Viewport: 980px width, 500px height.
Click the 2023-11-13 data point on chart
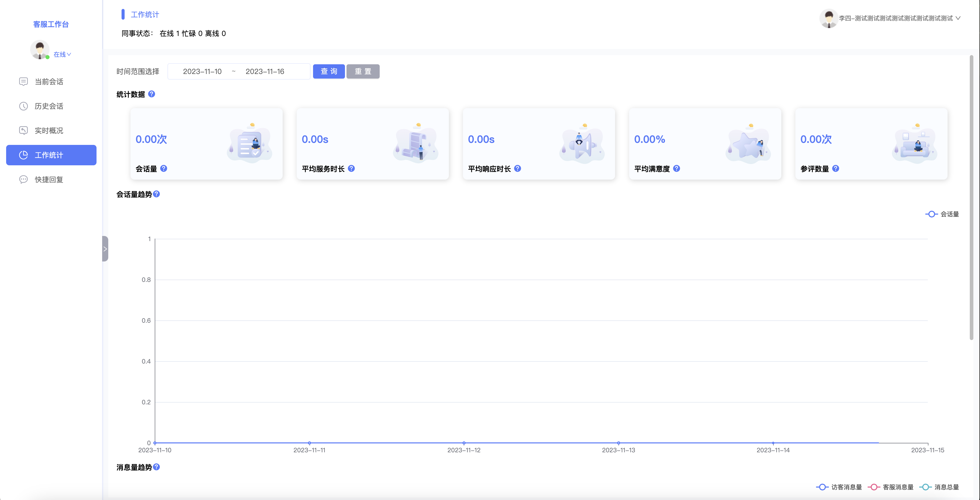[x=619, y=443]
